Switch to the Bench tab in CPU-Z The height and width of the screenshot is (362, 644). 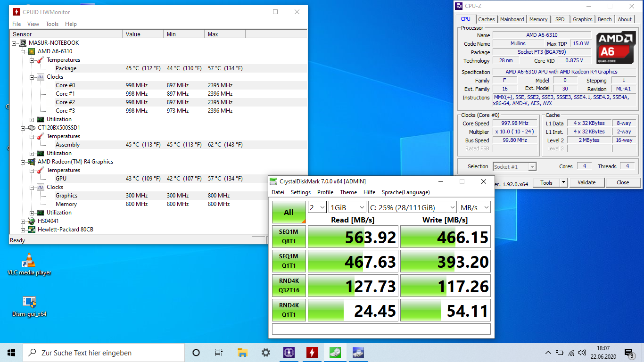(x=605, y=19)
